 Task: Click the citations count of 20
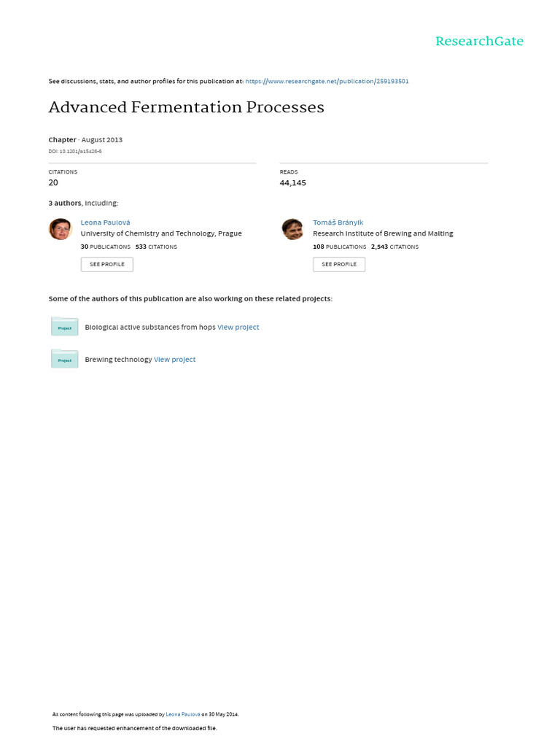coord(53,183)
